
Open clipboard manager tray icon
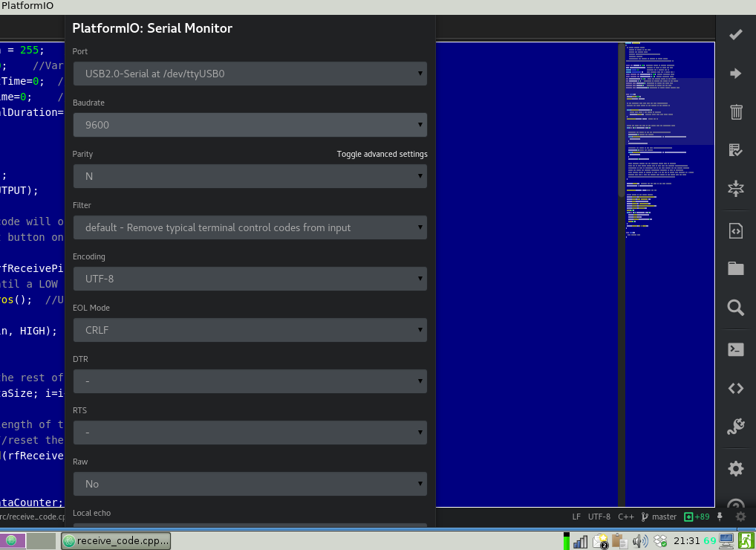coord(619,541)
